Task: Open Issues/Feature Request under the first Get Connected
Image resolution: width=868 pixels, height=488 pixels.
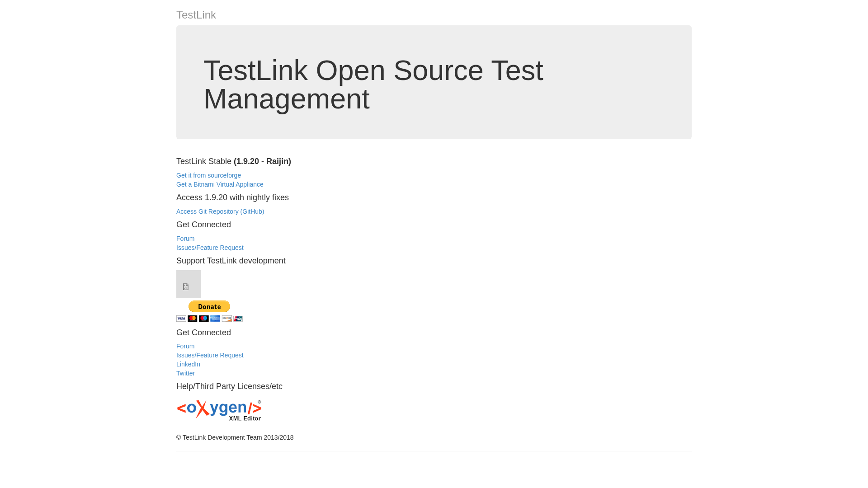Action: 210,248
